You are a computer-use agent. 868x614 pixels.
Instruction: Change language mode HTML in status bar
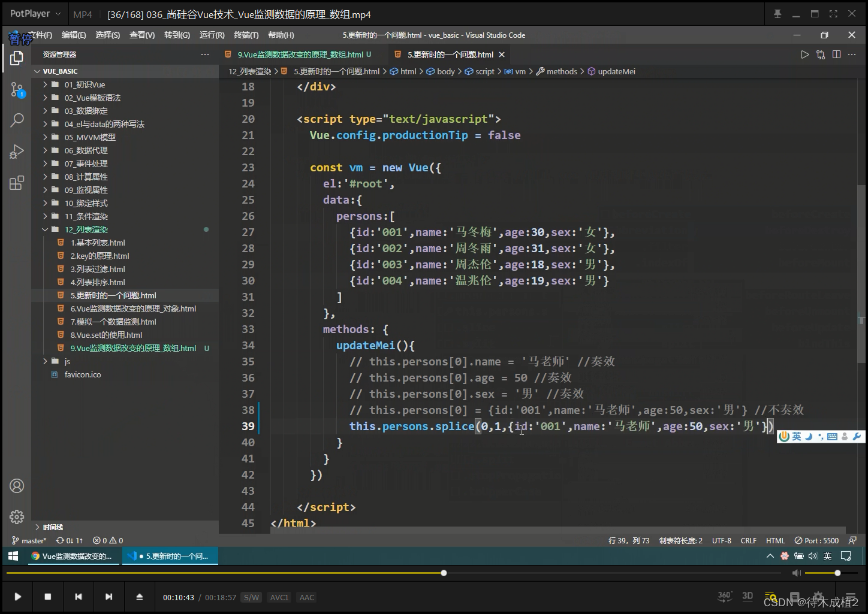pos(775,540)
